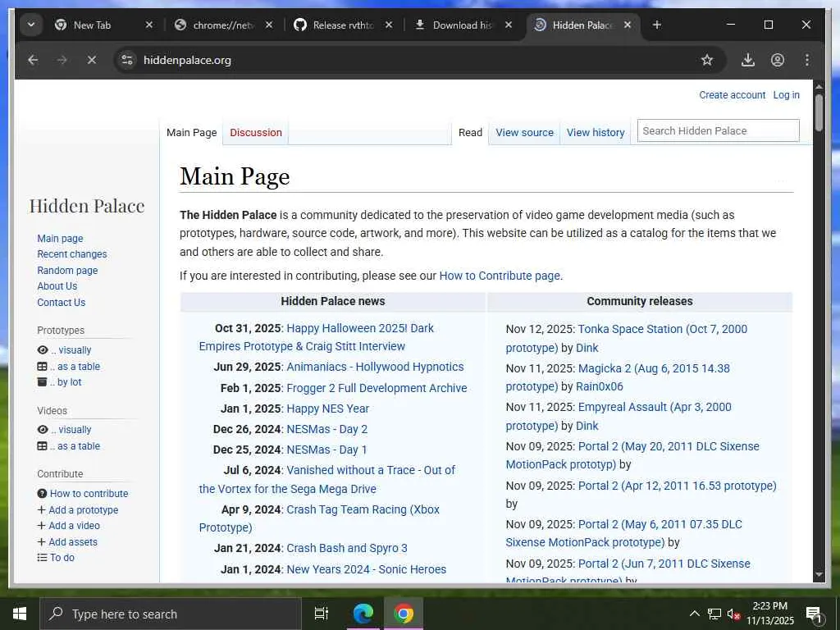Image resolution: width=840 pixels, height=630 pixels.
Task: Switch to the Download history tab
Action: pos(463,25)
